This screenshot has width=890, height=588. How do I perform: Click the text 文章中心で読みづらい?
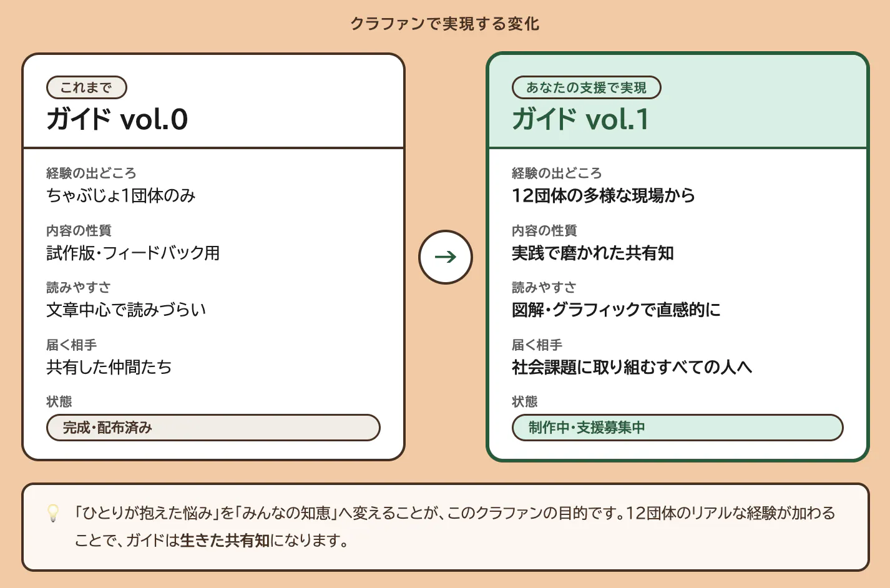coord(126,310)
